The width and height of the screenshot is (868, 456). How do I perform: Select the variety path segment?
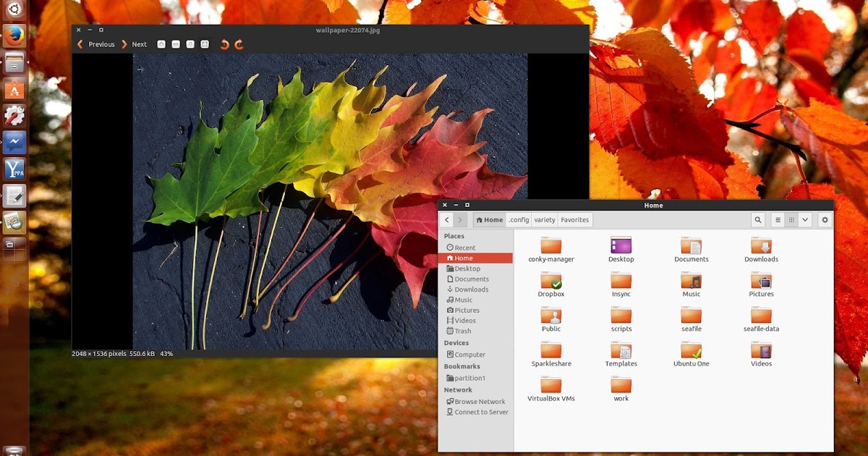[545, 219]
